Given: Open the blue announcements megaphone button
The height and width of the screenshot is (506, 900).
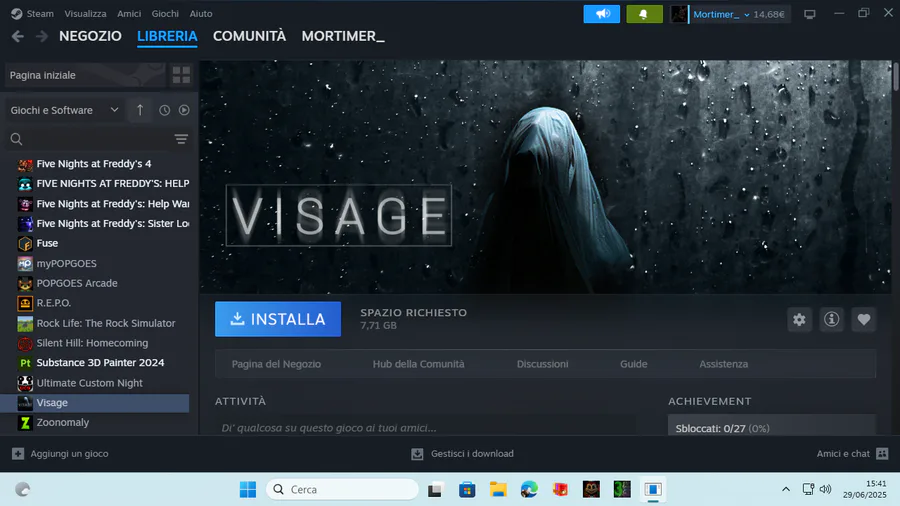Looking at the screenshot, I should pyautogui.click(x=602, y=14).
